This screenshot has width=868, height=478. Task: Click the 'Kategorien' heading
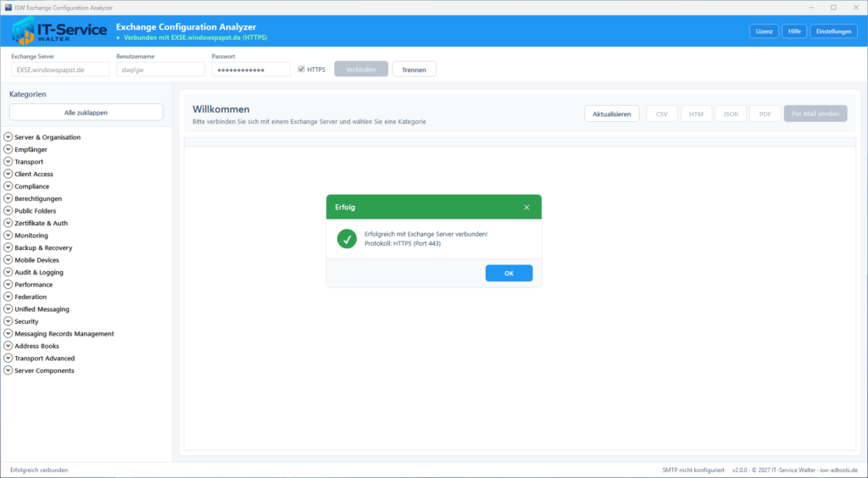coord(28,94)
